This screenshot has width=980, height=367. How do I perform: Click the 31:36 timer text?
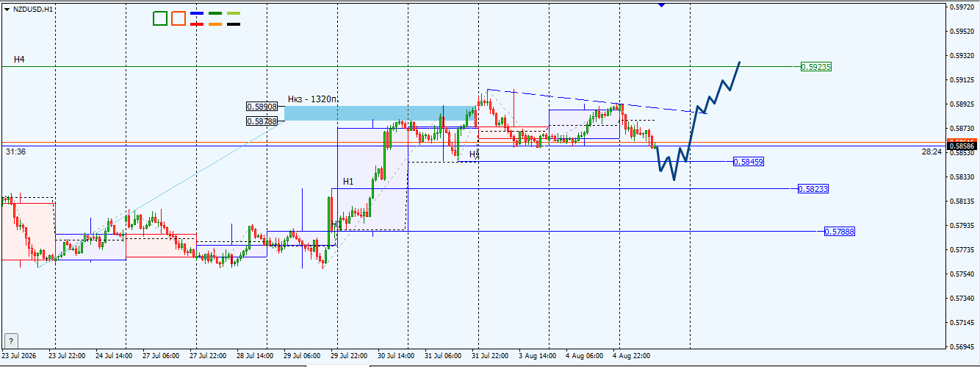[15, 152]
